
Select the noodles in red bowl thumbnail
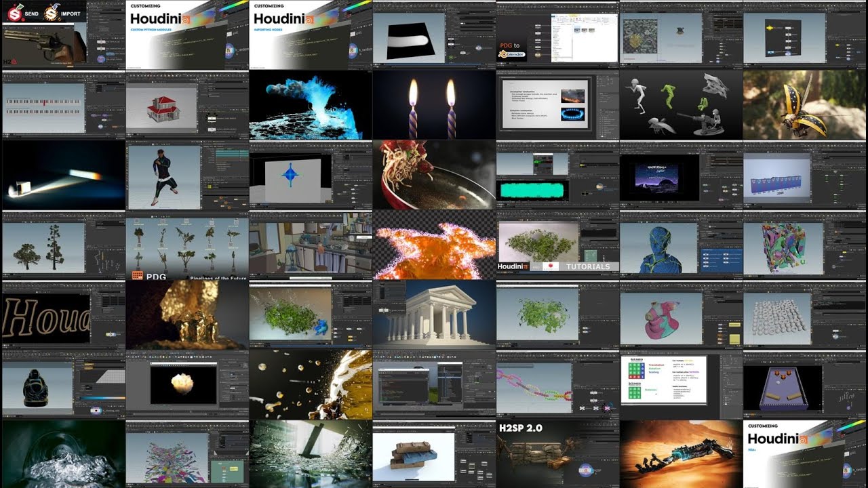[x=433, y=176]
